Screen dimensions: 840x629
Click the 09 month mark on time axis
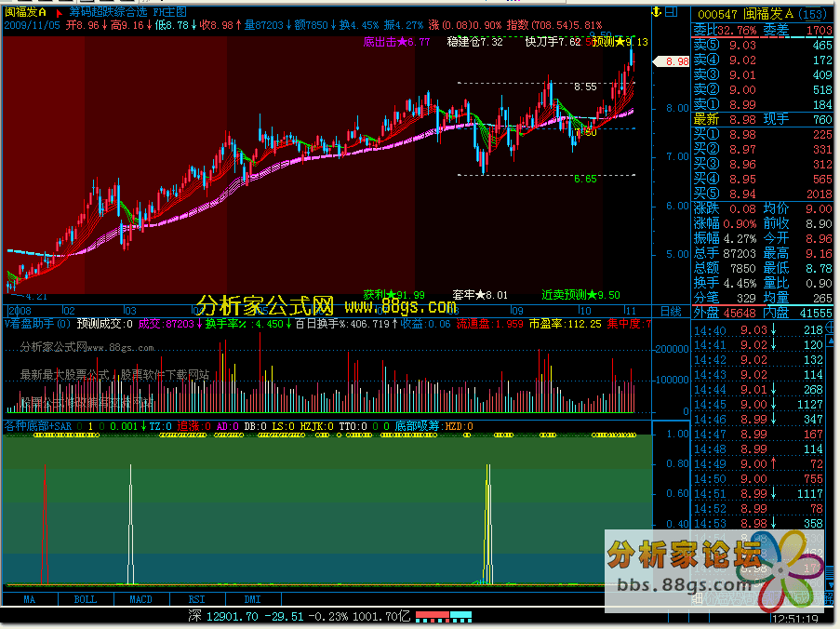(x=516, y=311)
